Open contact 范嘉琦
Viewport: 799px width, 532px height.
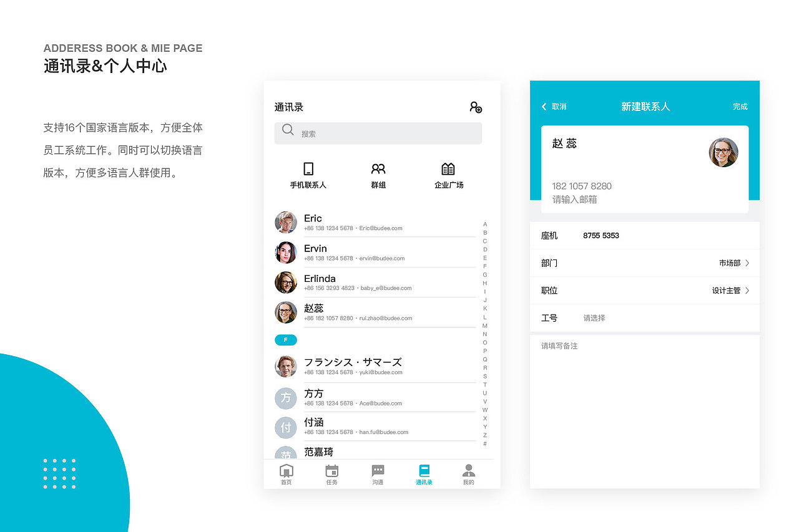[x=375, y=452]
